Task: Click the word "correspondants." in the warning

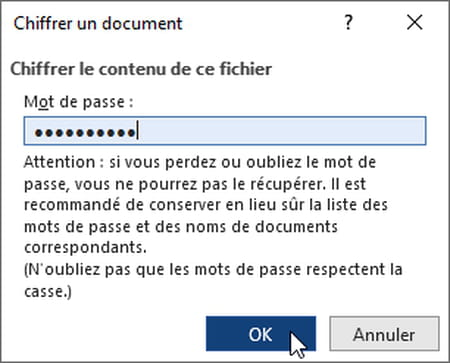Action: pyautogui.click(x=85, y=248)
